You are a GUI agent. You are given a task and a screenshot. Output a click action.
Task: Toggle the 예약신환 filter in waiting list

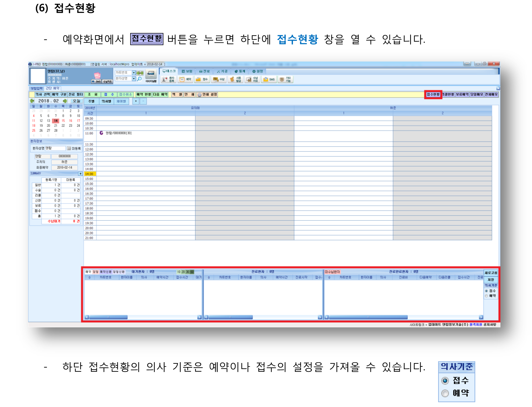[x=106, y=272]
